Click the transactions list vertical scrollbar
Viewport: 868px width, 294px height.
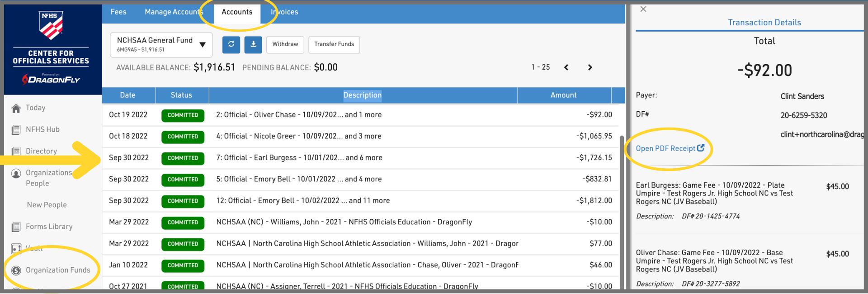pos(622,204)
